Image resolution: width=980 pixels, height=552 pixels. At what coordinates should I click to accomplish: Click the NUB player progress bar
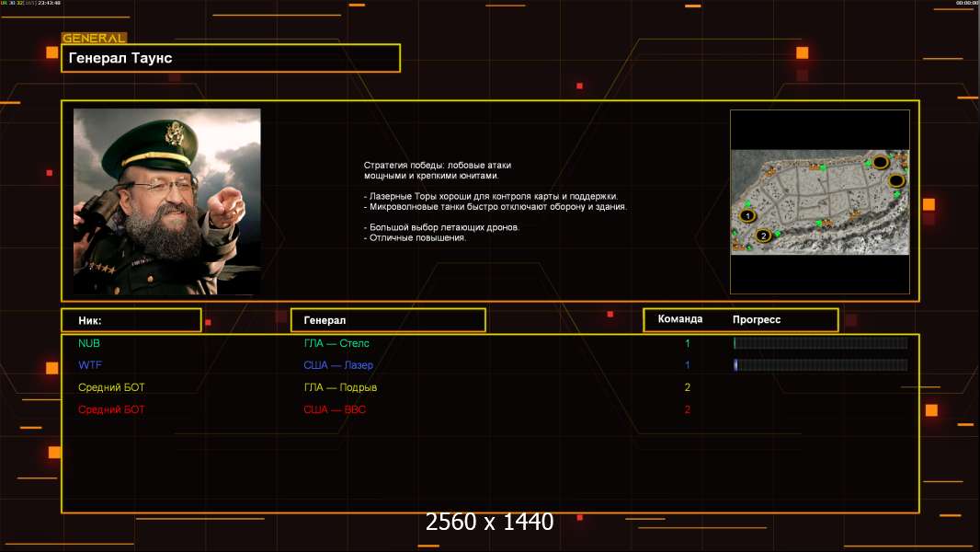point(821,342)
